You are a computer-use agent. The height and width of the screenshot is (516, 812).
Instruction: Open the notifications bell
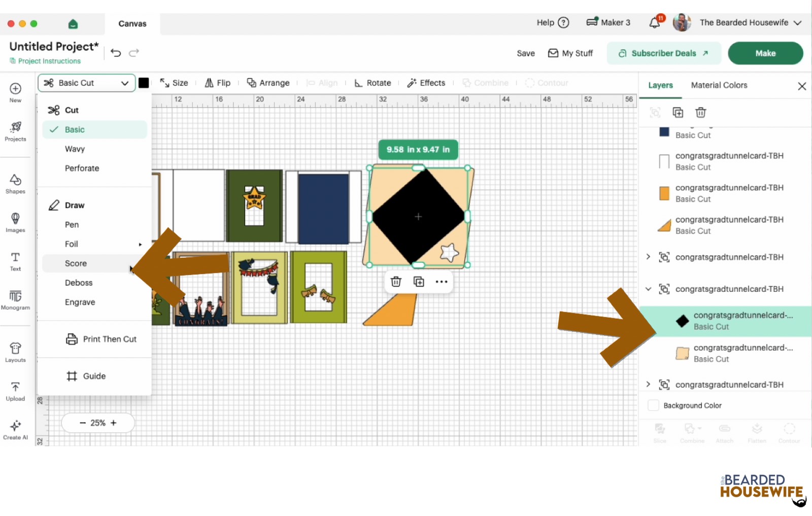(x=655, y=22)
